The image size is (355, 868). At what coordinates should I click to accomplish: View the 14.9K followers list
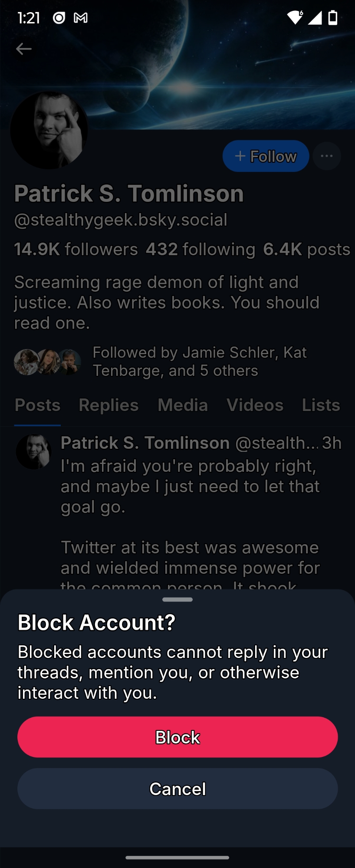(x=76, y=249)
